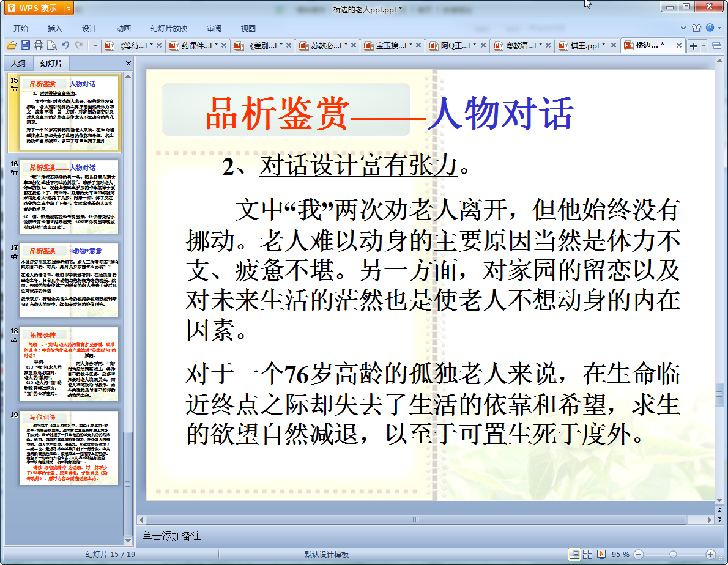
Task: Click animation star icon beside slide 16
Action: (x=14, y=172)
